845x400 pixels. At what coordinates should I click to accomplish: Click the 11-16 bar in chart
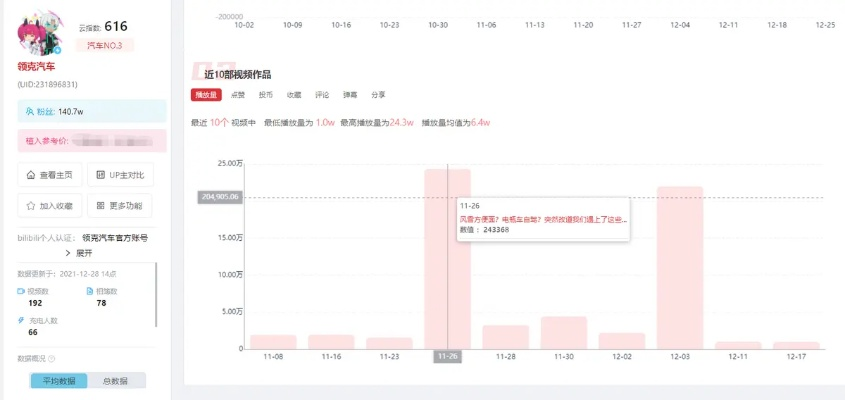(x=331, y=342)
